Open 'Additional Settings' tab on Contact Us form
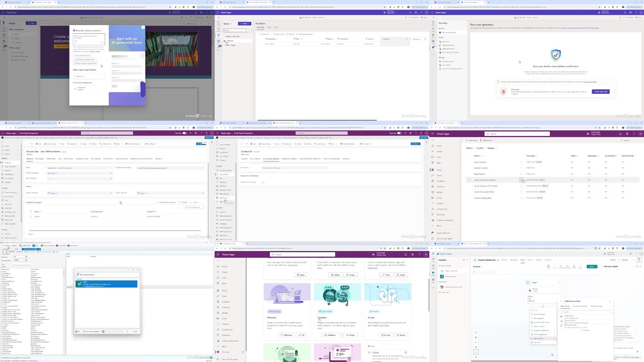Image resolution: width=644 pixels, height=362 pixels. coord(289,159)
